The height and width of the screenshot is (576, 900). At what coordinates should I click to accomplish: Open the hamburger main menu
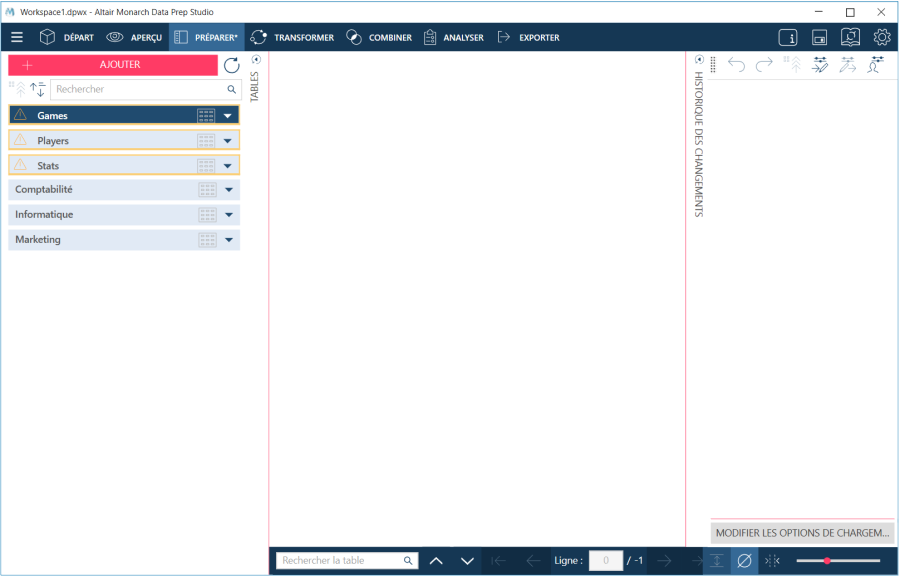[x=17, y=37]
